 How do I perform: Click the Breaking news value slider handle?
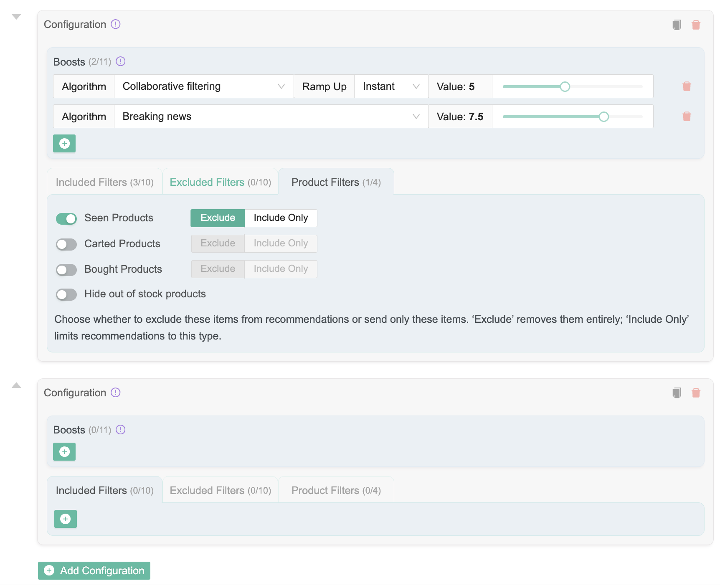click(x=603, y=117)
